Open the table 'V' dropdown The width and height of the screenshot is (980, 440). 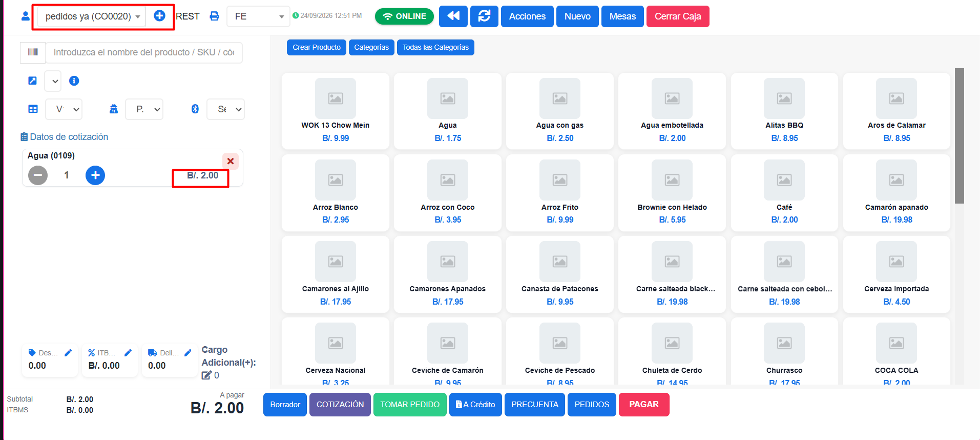[64, 109]
